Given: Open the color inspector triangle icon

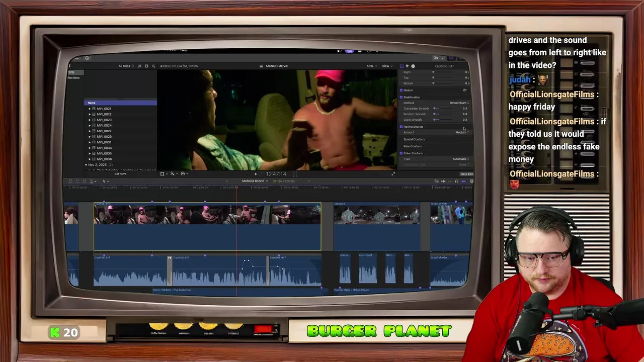Looking at the screenshot, I should coord(407,66).
